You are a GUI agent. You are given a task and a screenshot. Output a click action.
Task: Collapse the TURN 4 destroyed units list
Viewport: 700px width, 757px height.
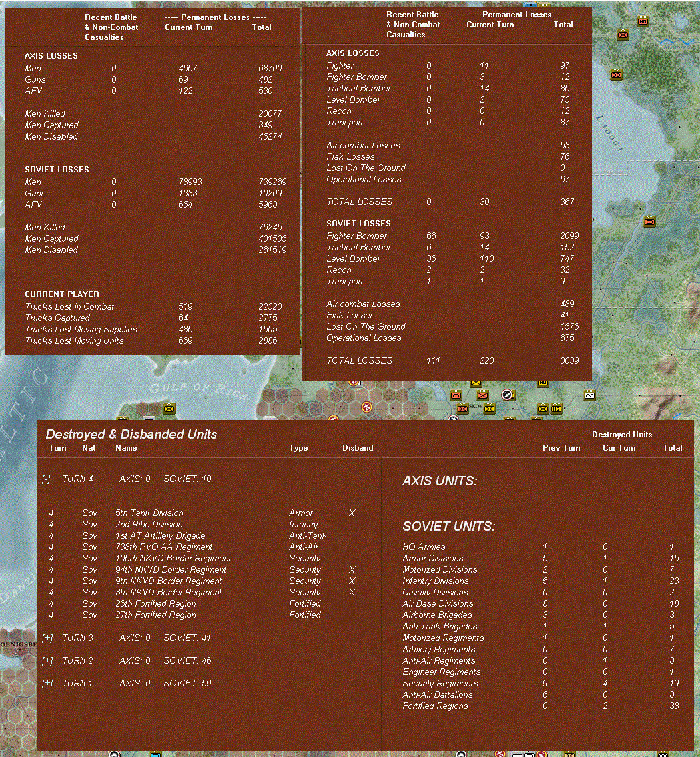click(x=46, y=479)
